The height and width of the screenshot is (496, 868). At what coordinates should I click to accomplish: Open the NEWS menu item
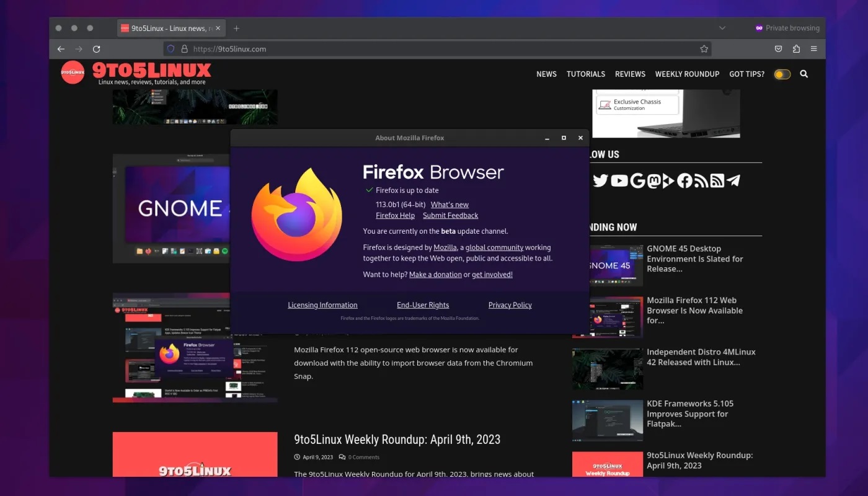click(546, 74)
